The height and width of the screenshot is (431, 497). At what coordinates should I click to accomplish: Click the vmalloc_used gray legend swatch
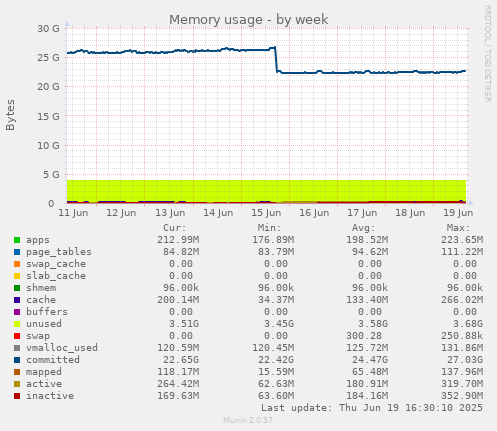[17, 348]
